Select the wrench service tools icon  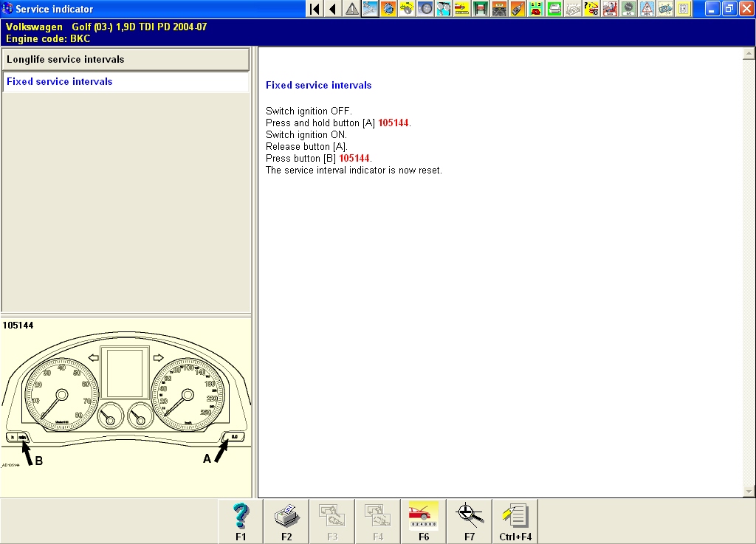coord(371,9)
